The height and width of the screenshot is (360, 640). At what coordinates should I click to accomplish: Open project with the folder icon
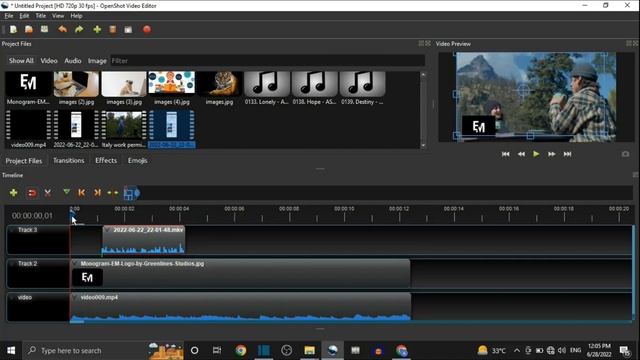pyautogui.click(x=29, y=29)
